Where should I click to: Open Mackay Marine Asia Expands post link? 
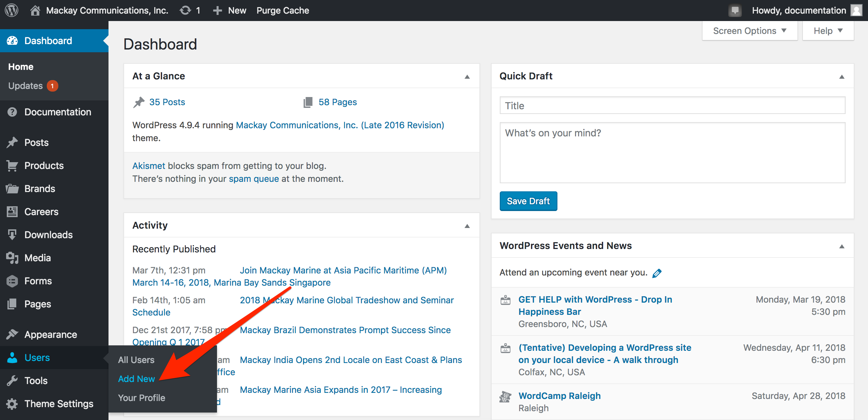[x=341, y=390]
